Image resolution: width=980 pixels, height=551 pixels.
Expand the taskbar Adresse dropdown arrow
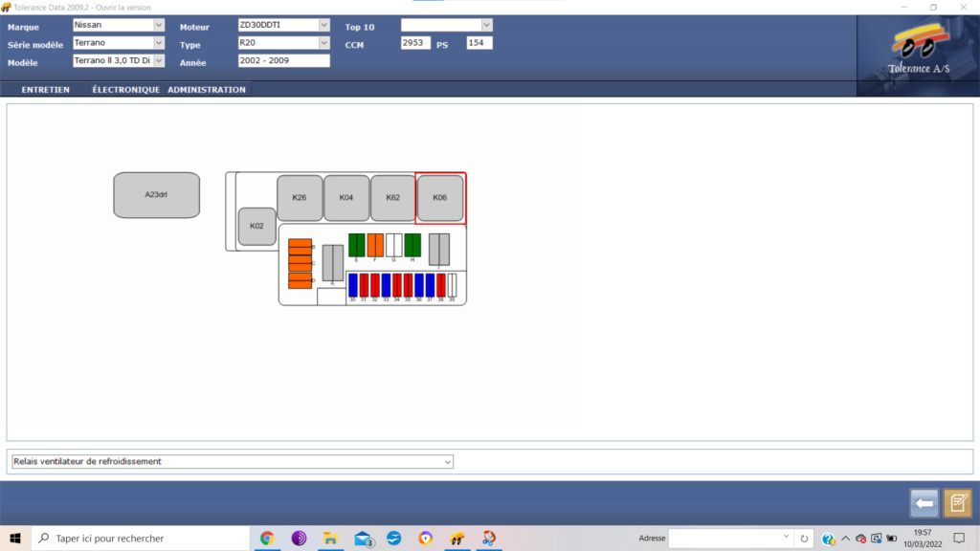[x=786, y=537]
